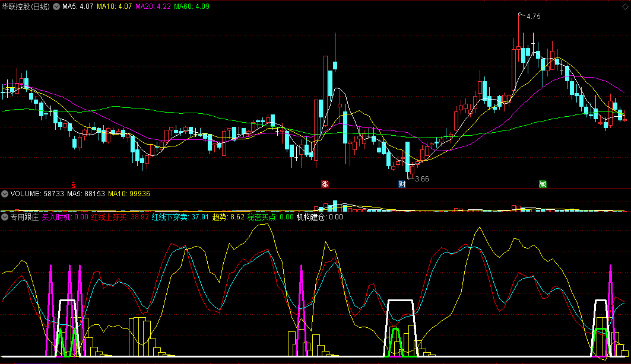Screen dimensions: 631x364
Task: Open the red 涨 event marker
Action: coord(325,184)
